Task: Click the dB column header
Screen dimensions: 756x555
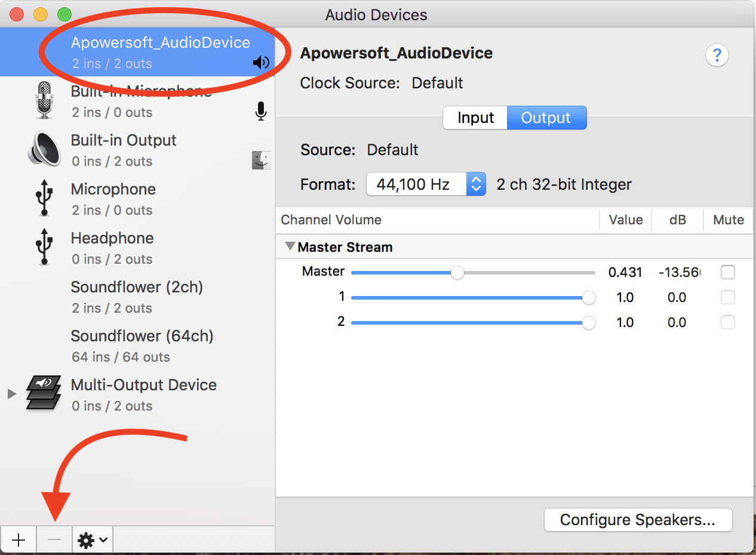Action: click(x=677, y=220)
